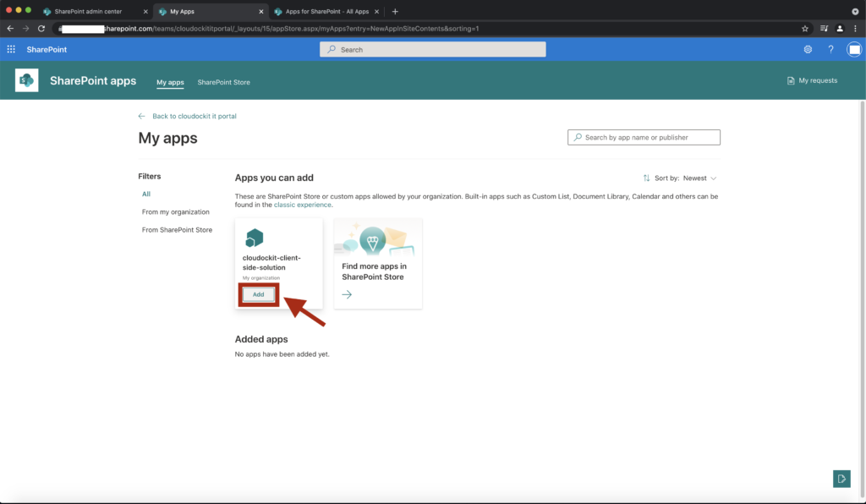Go forward with the browser forward arrow
The image size is (866, 504).
coord(25,28)
